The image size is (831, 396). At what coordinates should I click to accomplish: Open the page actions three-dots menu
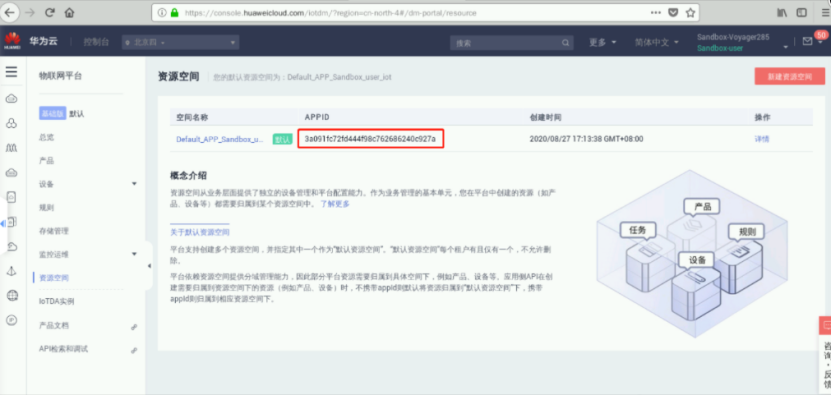(x=656, y=13)
